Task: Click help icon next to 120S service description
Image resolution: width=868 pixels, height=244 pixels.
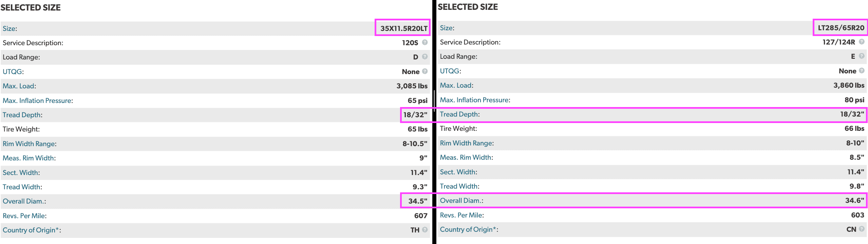Action: coord(424,42)
